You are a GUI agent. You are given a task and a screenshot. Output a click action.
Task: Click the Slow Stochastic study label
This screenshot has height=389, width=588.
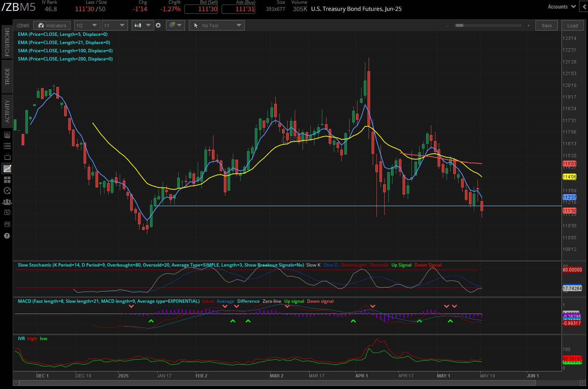click(161, 265)
